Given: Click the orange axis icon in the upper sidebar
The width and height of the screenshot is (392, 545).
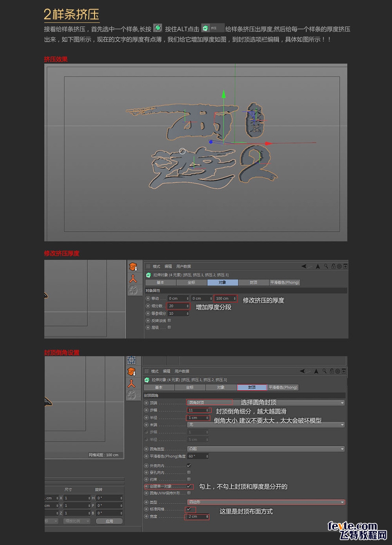Looking at the screenshot, I should [x=133, y=279].
